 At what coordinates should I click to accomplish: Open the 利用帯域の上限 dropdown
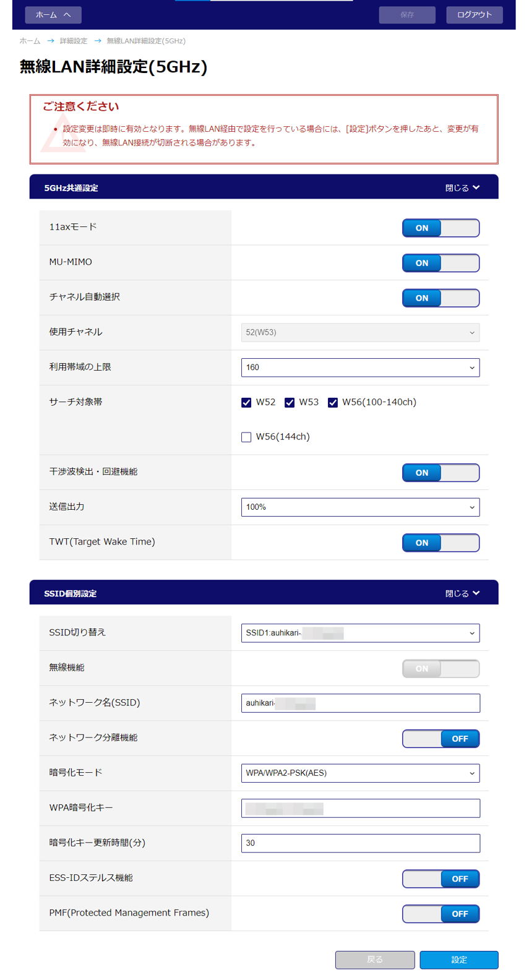[360, 367]
